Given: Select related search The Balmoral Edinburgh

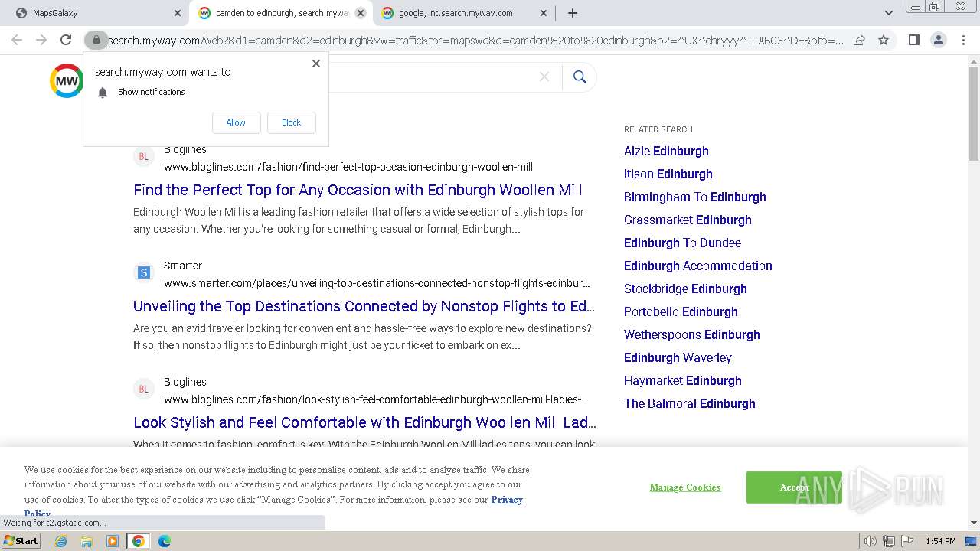Looking at the screenshot, I should [690, 403].
